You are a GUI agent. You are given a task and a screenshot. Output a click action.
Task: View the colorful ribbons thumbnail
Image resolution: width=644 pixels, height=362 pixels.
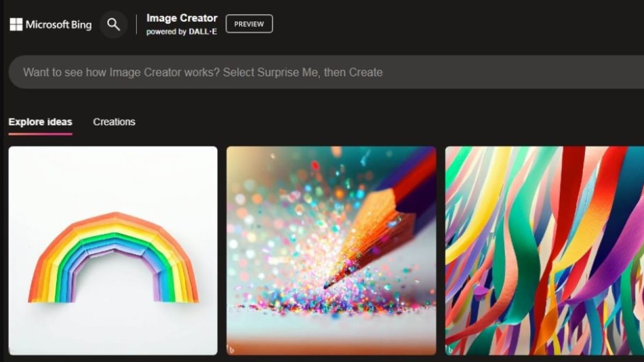(x=545, y=250)
